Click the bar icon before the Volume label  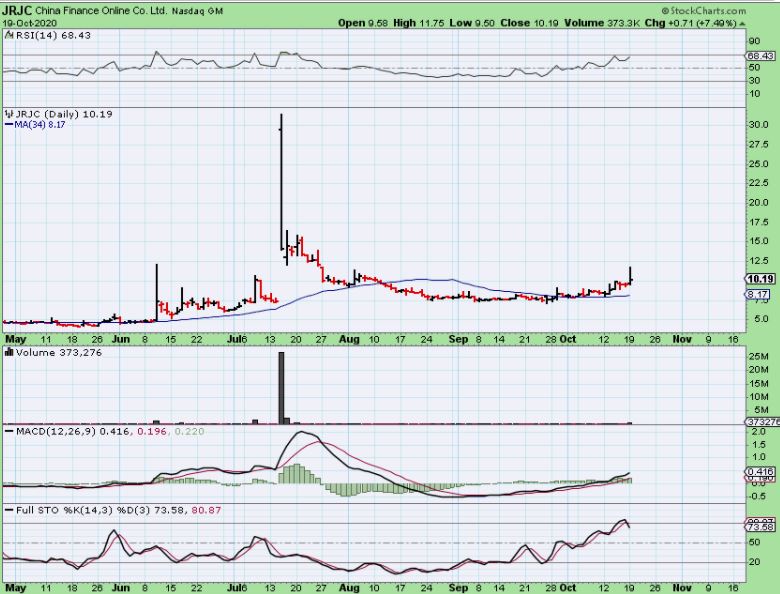(8, 352)
